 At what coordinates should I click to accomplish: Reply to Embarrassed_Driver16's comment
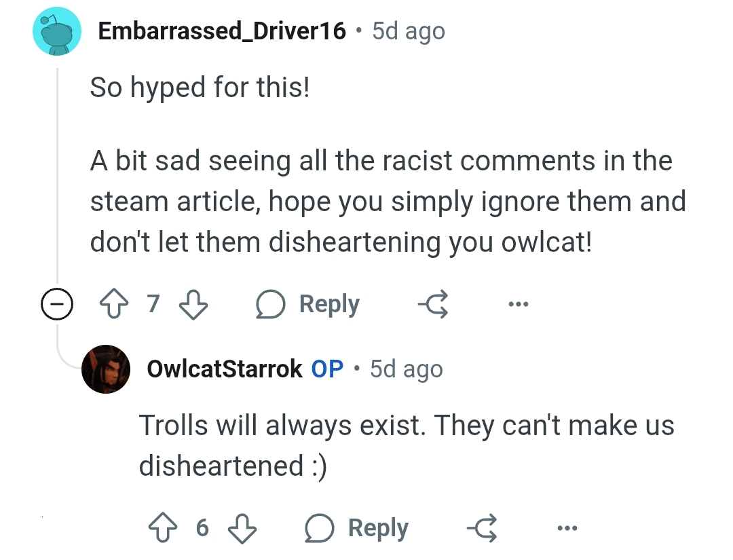(x=308, y=305)
